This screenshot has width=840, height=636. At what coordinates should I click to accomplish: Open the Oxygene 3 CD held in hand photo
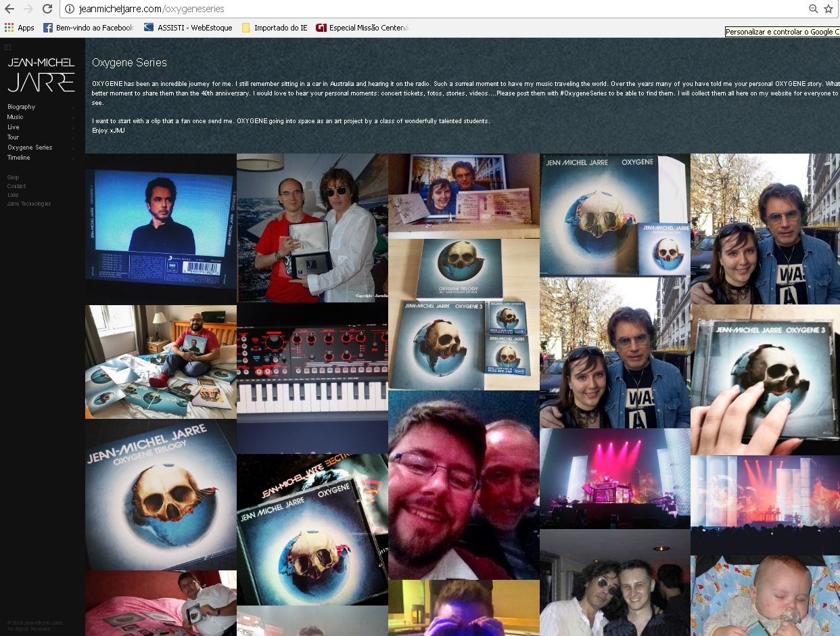tap(765, 380)
